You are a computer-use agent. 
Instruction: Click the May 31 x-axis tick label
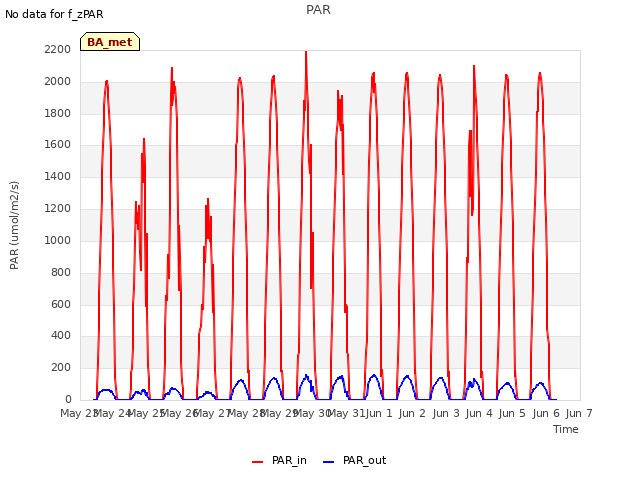(x=346, y=413)
